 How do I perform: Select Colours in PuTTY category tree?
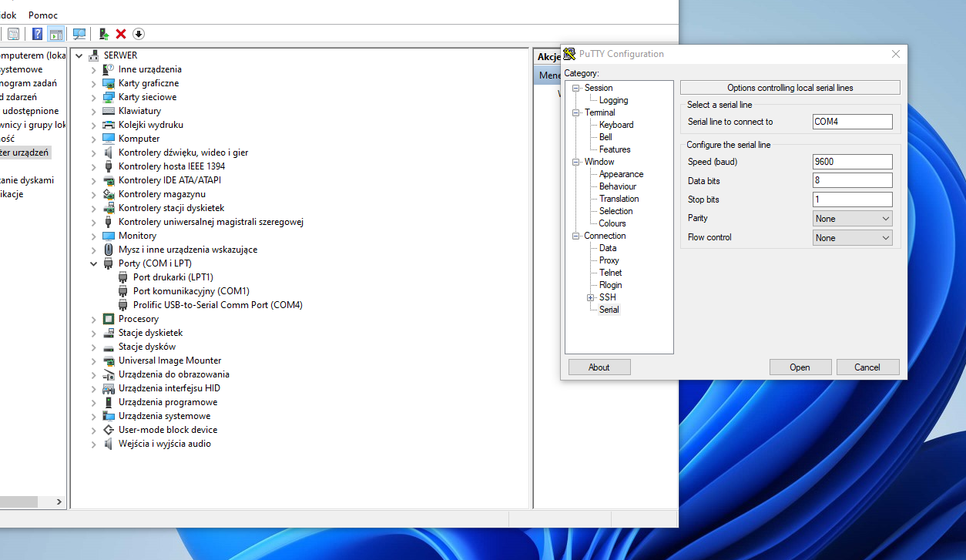(x=612, y=223)
